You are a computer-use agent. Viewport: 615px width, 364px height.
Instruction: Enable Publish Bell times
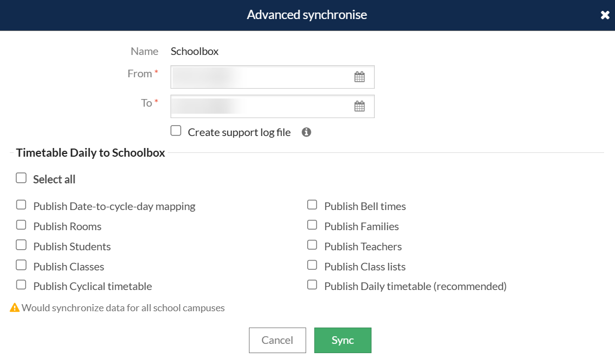pos(312,205)
